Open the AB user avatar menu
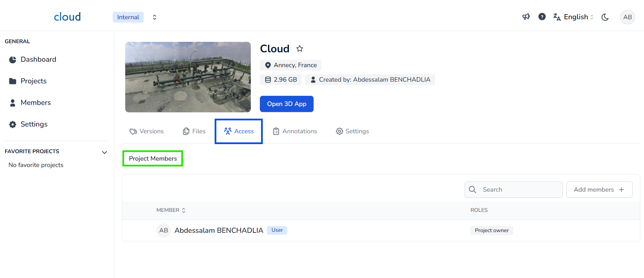The image size is (644, 278). (627, 17)
